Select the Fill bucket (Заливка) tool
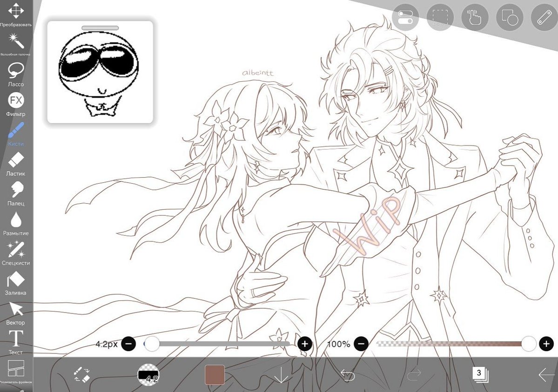 coord(16,284)
